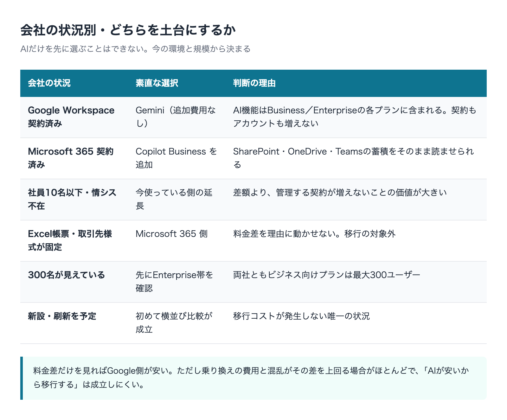The height and width of the screenshot is (420, 507).
Task: Select the 初めて横並び比較が成立 cell
Action: click(177, 323)
